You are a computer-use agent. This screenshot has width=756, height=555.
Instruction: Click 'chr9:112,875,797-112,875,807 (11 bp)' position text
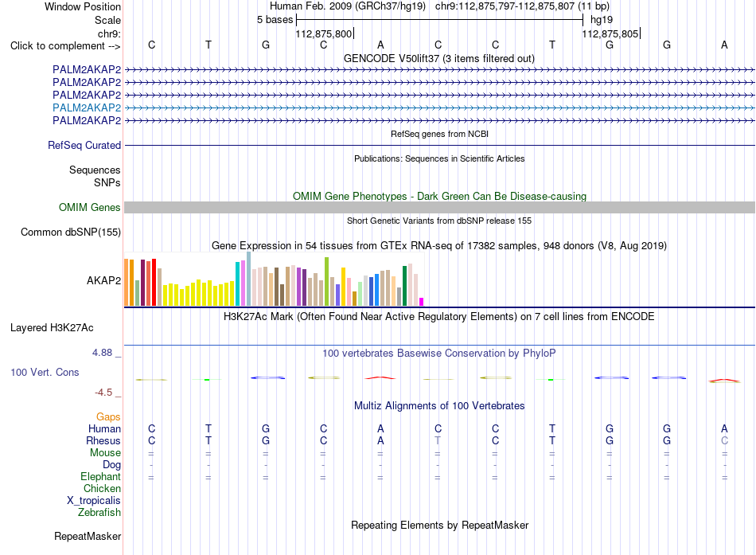point(522,6)
